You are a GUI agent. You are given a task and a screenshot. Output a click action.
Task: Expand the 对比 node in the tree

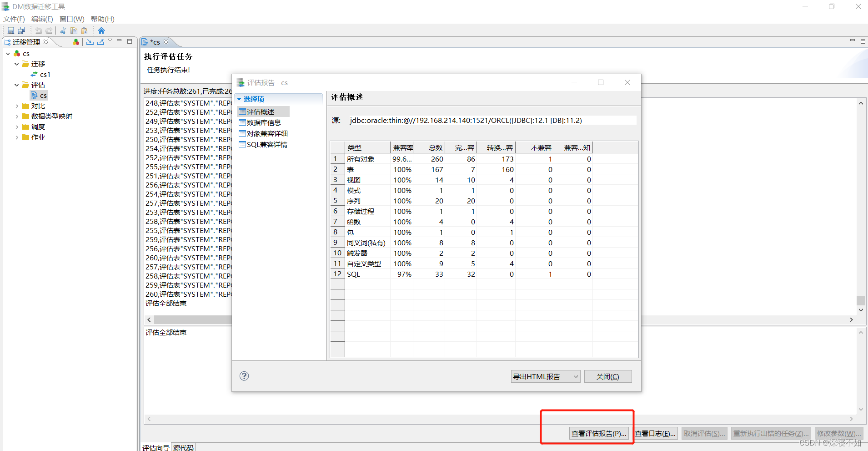[16, 106]
